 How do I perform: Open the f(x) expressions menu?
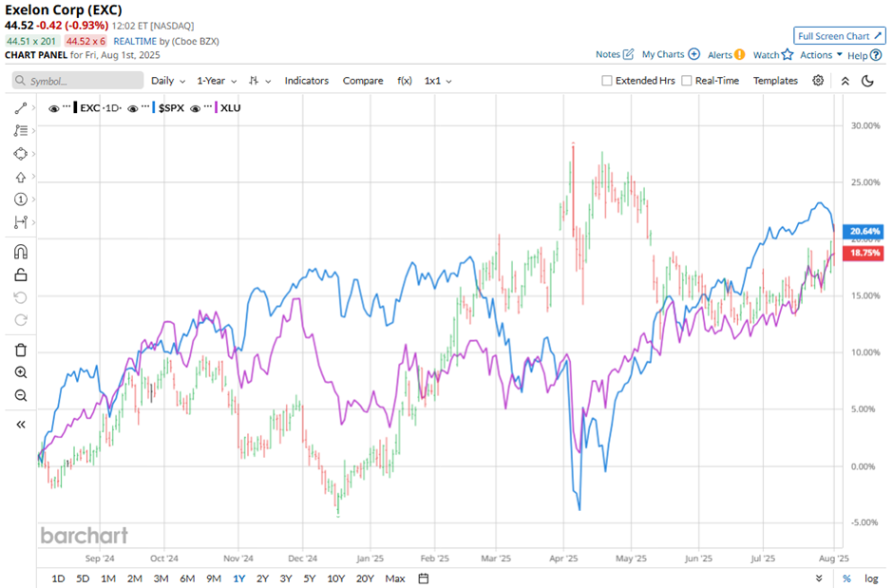(405, 81)
